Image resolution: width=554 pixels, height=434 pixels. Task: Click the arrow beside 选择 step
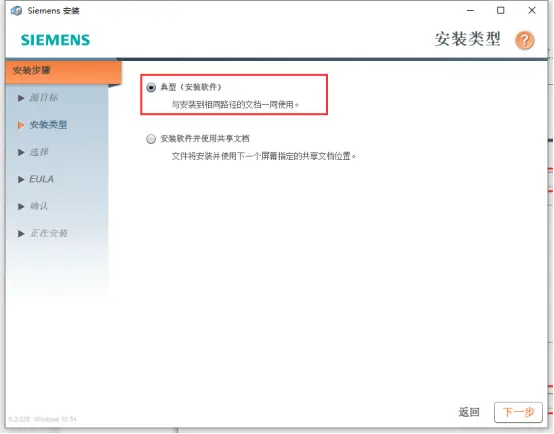(x=21, y=152)
